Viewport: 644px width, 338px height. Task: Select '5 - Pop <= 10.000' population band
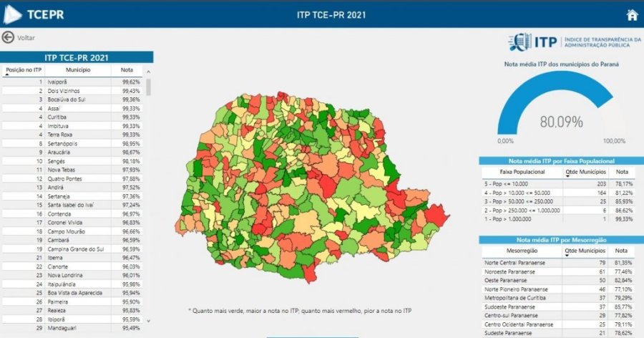pyautogui.click(x=559, y=184)
